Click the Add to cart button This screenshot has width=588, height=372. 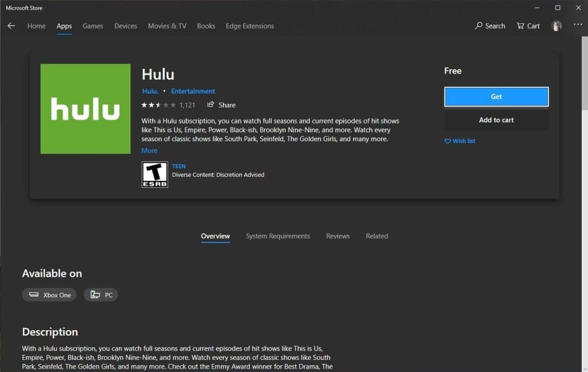[x=496, y=120]
